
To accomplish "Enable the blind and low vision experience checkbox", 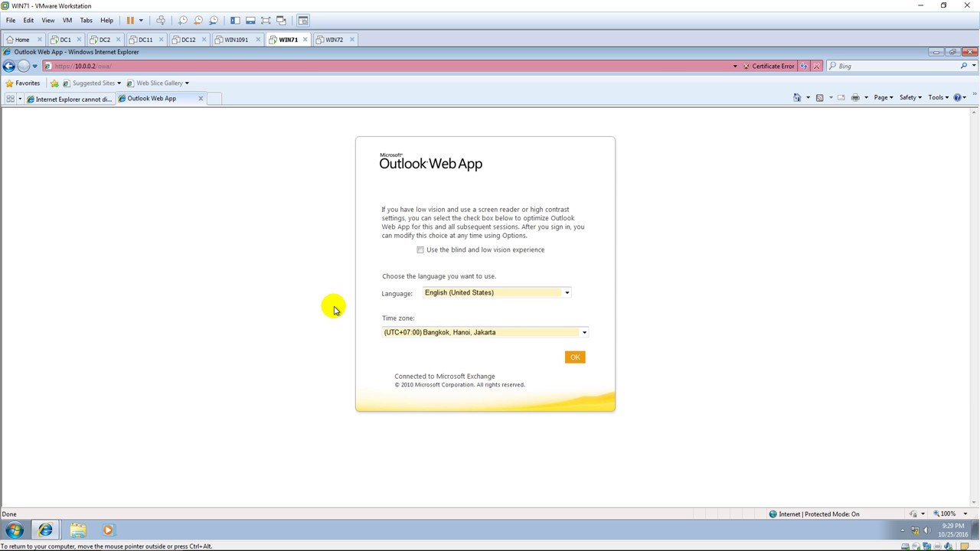I will [x=420, y=249].
